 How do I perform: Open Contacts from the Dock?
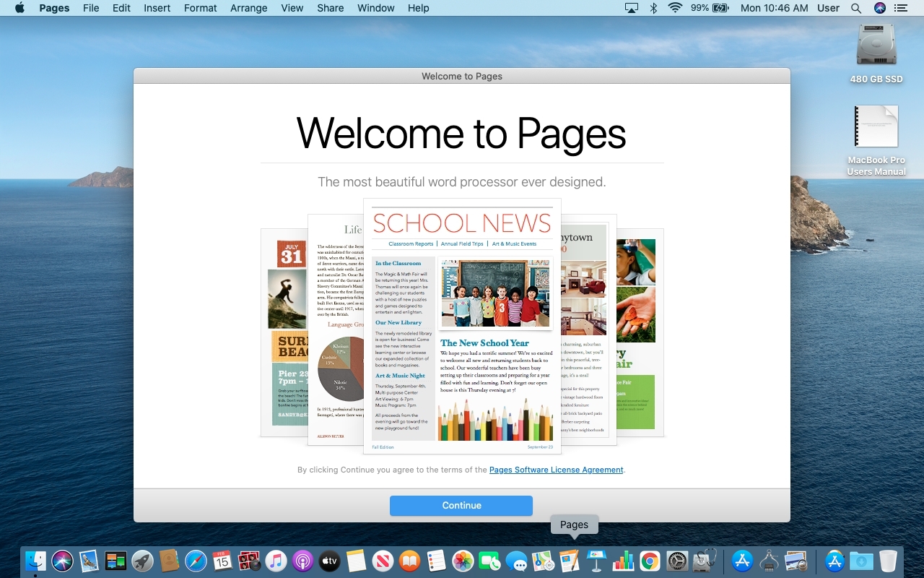(169, 561)
